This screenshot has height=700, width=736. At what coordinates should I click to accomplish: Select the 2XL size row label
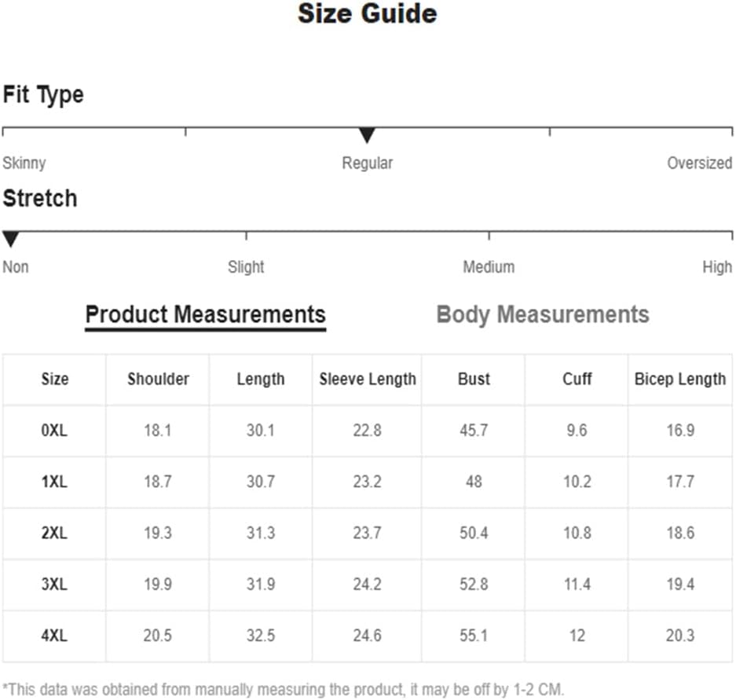54,533
